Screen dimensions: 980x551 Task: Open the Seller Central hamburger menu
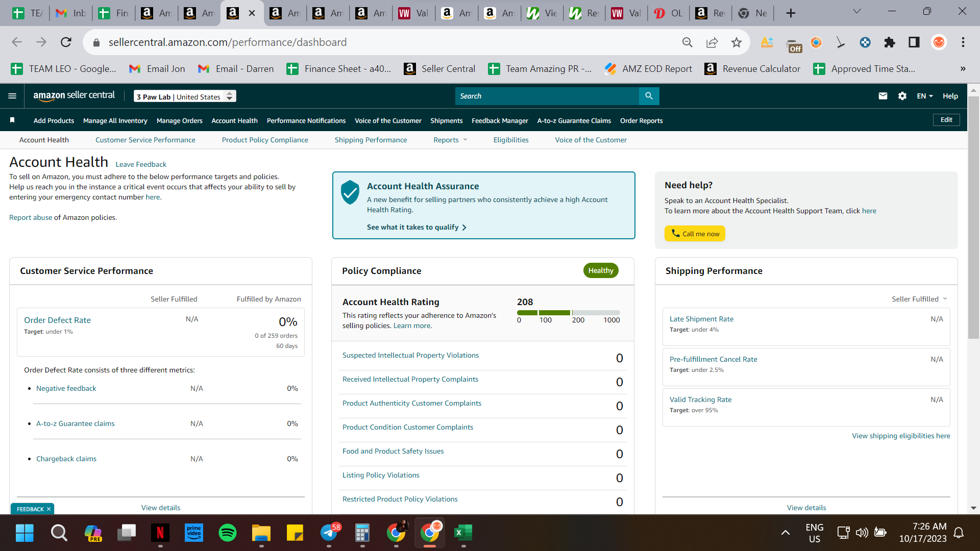click(12, 96)
